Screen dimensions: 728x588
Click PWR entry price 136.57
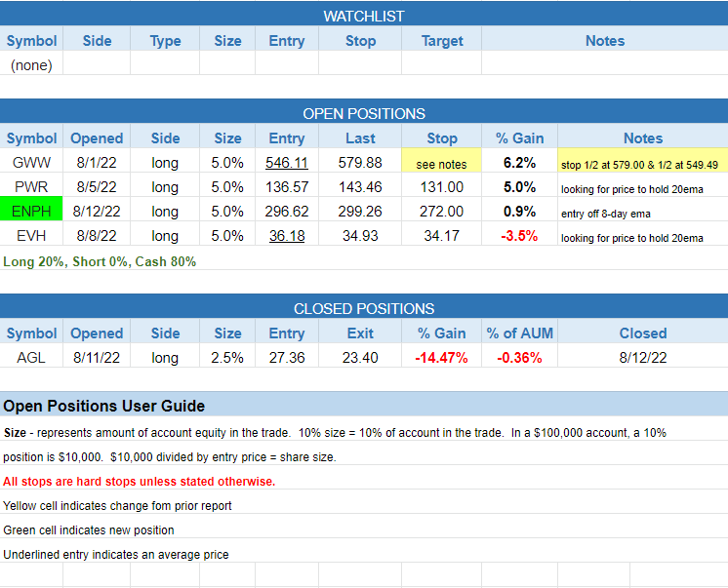point(287,186)
